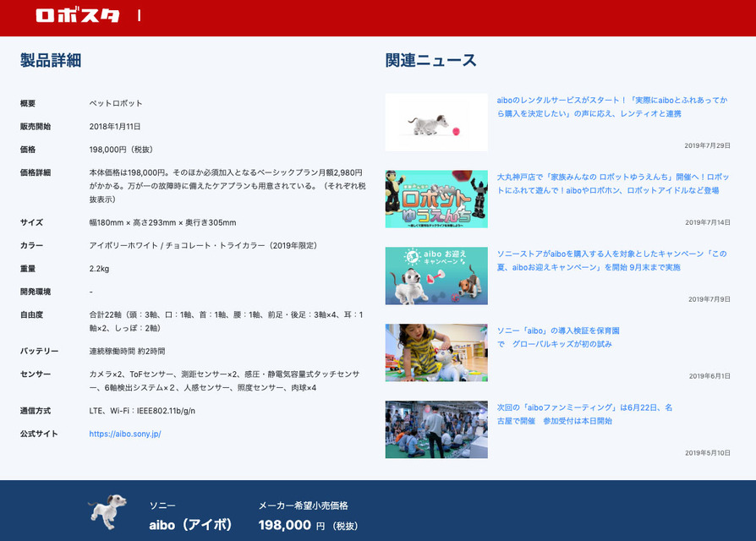Open the https://aibo.sony.jp/ official site link
The height and width of the screenshot is (541, 756).
click(x=124, y=433)
